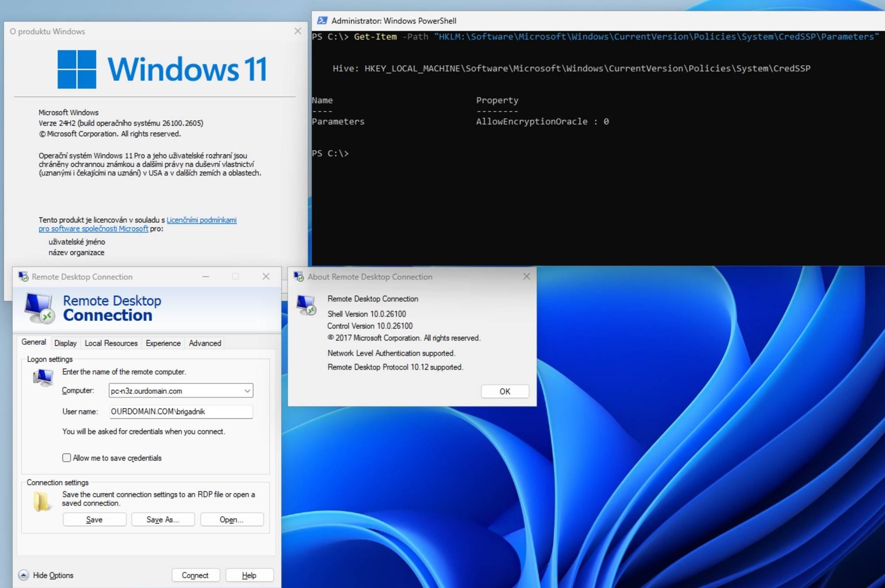Click the PowerShell prompt line PS C:\>
This screenshot has width=885, height=588.
point(330,153)
